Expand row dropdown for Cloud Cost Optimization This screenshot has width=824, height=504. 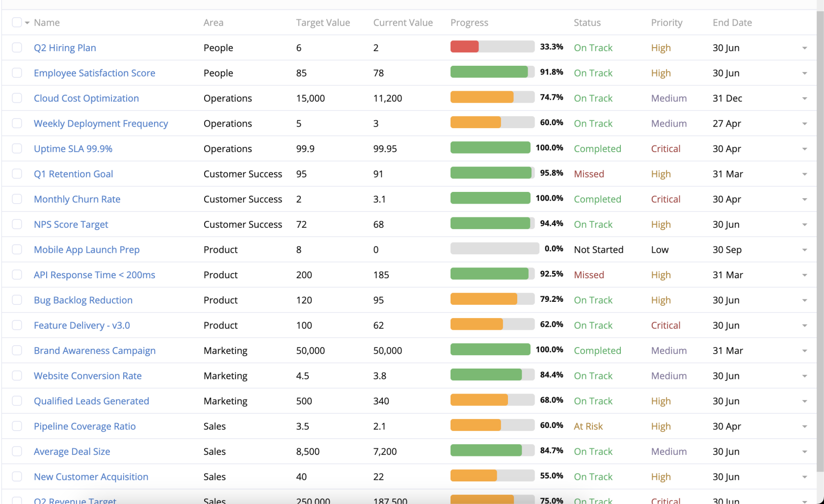[x=804, y=99]
